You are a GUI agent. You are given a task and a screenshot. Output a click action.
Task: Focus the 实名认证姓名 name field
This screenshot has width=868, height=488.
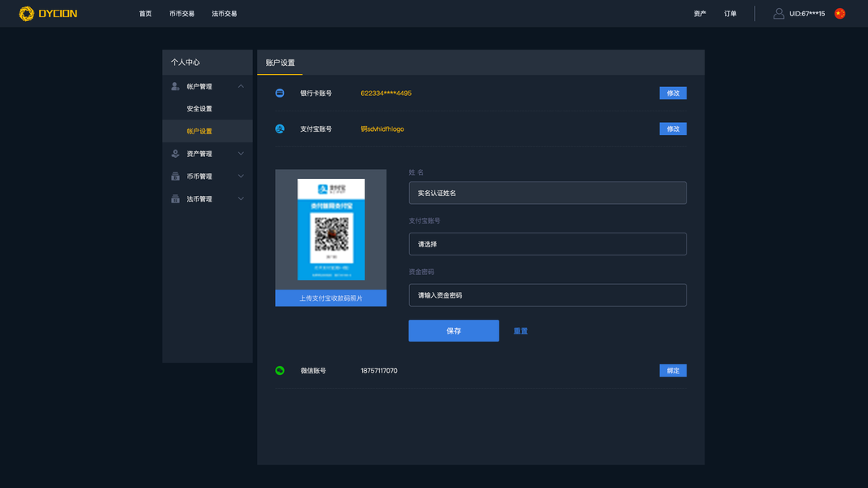tap(547, 193)
